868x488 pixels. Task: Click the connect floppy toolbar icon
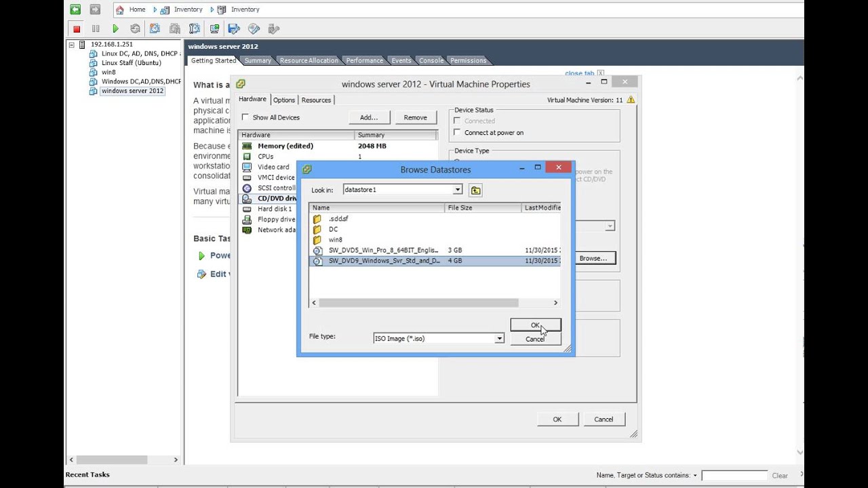pos(234,28)
